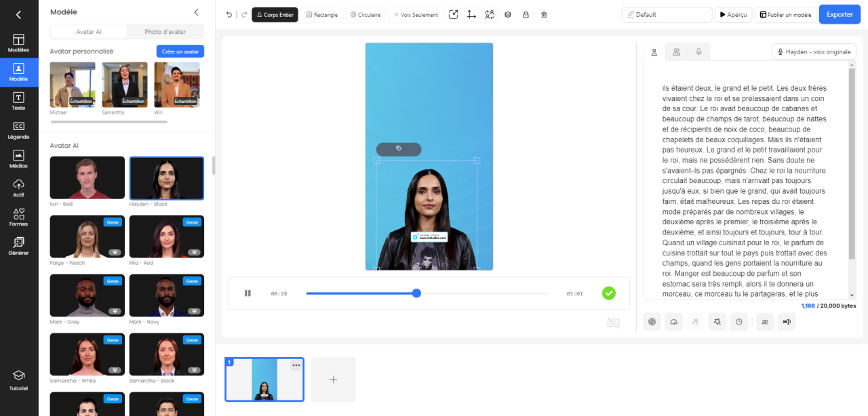The image size is (868, 416).
Task: Click the text cursor insert icon
Action: click(787, 322)
